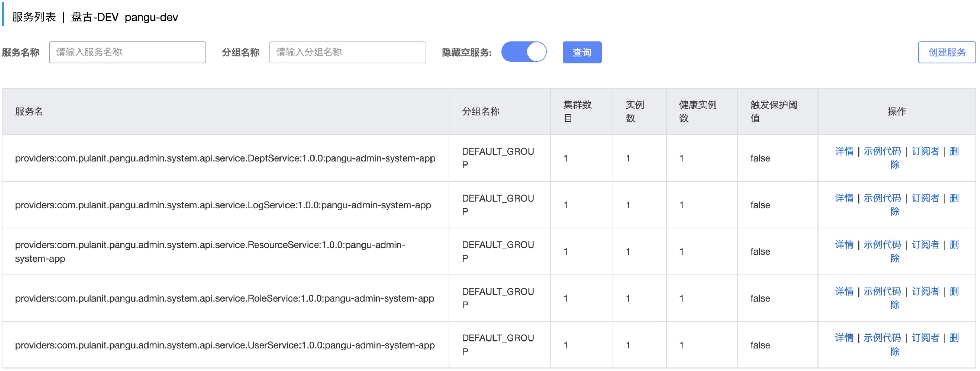
Task: Open 订阅者 for the ResourceService row
Action: 925,245
